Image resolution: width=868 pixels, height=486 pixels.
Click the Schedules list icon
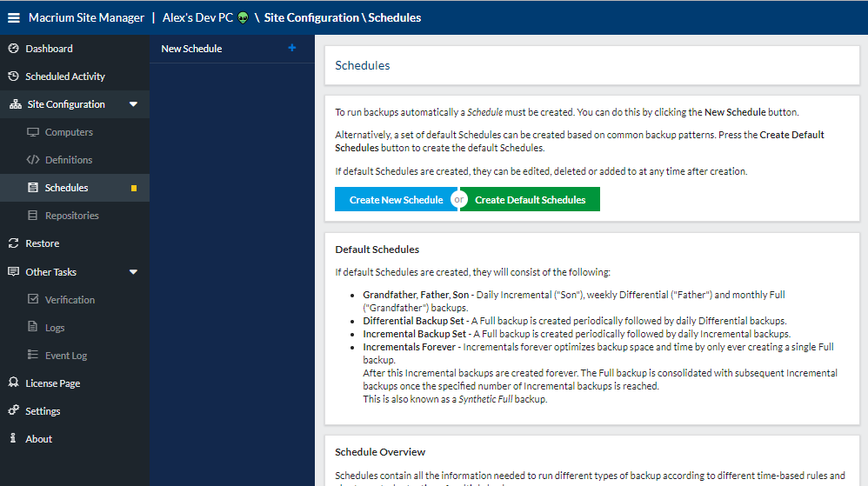click(33, 188)
